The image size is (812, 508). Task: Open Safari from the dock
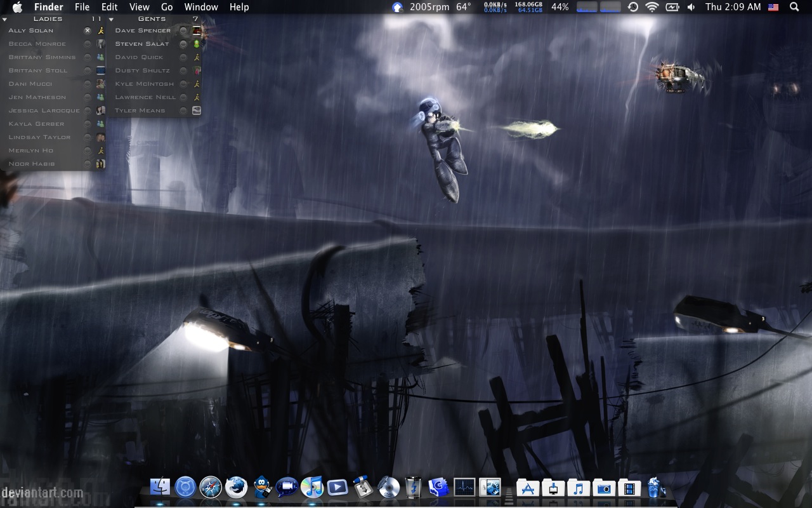click(x=211, y=488)
